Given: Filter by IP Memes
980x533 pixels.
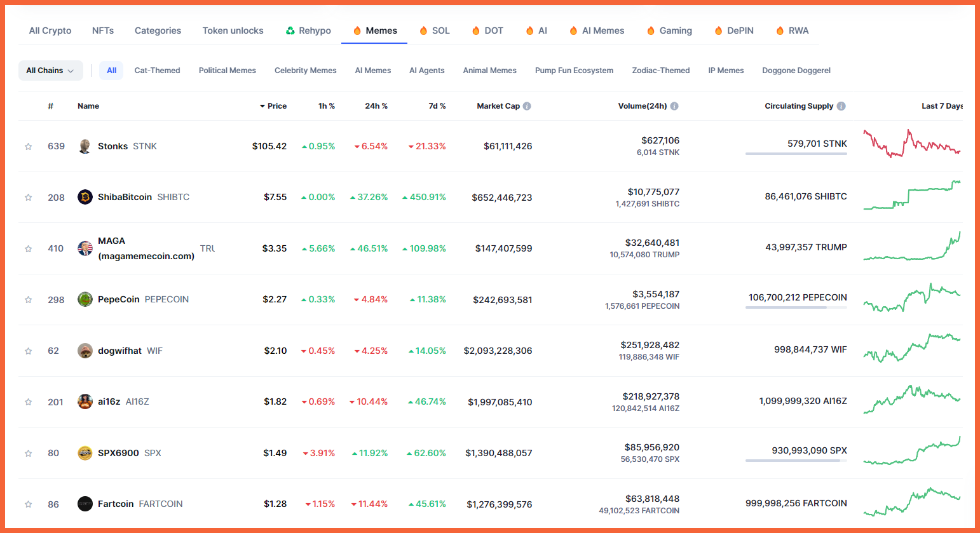Looking at the screenshot, I should point(726,71).
